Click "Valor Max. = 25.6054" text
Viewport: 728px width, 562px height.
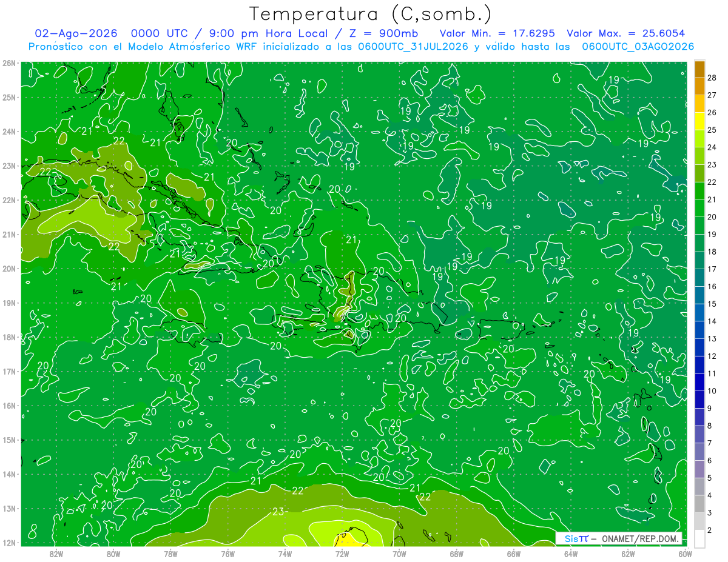tap(625, 33)
